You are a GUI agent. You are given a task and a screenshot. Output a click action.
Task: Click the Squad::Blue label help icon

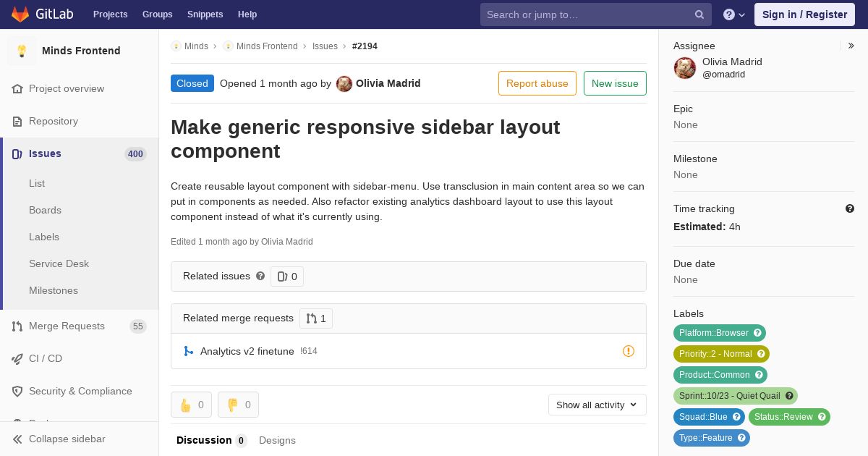click(736, 417)
